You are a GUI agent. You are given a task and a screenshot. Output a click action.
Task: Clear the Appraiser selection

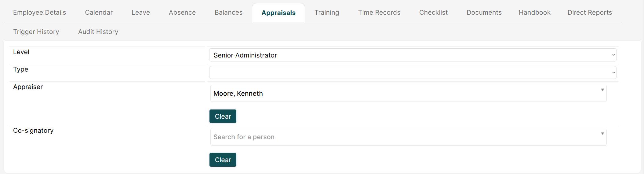(223, 116)
